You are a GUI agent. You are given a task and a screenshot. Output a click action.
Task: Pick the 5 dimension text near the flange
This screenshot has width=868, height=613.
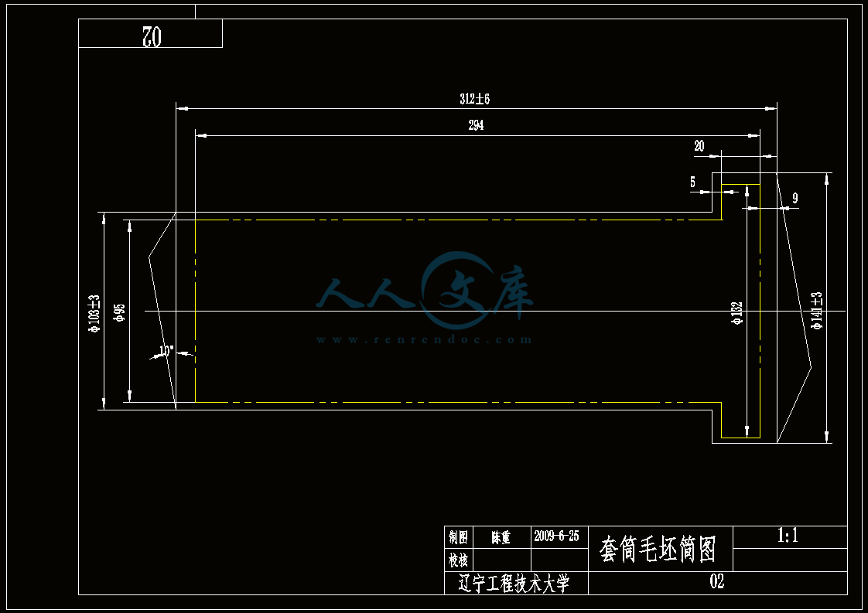(692, 182)
